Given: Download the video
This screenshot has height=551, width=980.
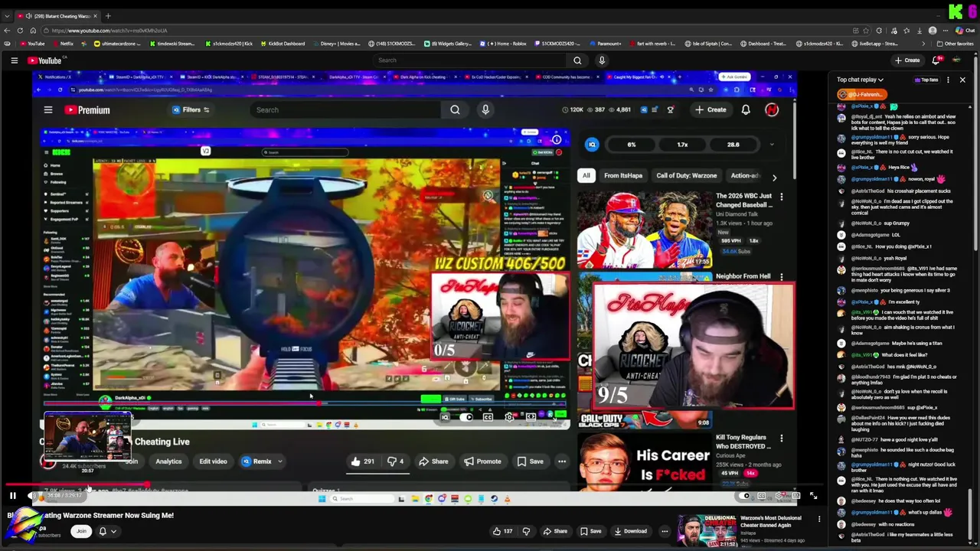Looking at the screenshot, I should point(629,531).
